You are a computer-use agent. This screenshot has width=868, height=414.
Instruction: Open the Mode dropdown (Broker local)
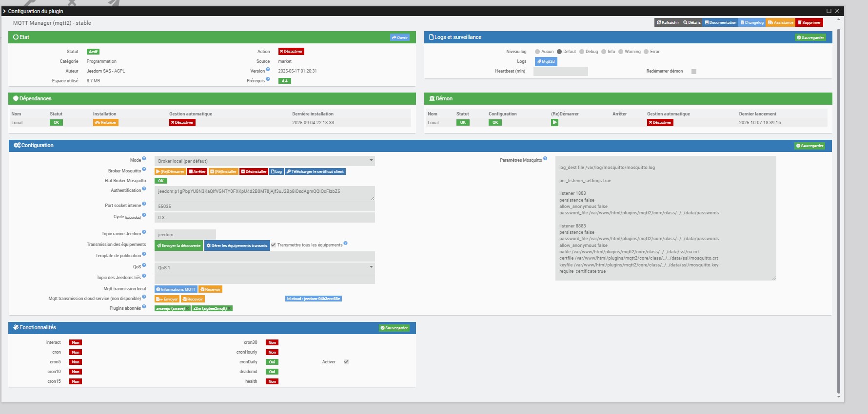tap(265, 161)
